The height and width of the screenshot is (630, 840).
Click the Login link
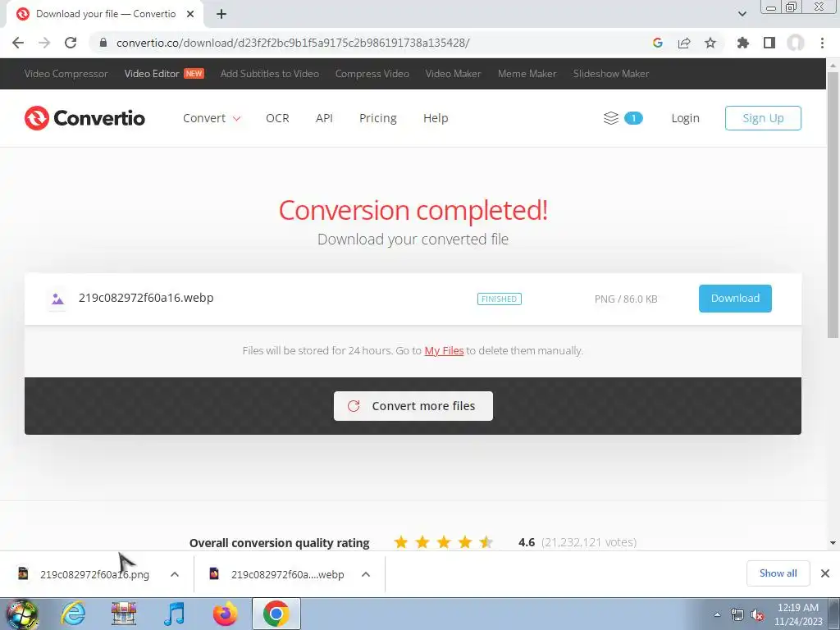click(685, 118)
